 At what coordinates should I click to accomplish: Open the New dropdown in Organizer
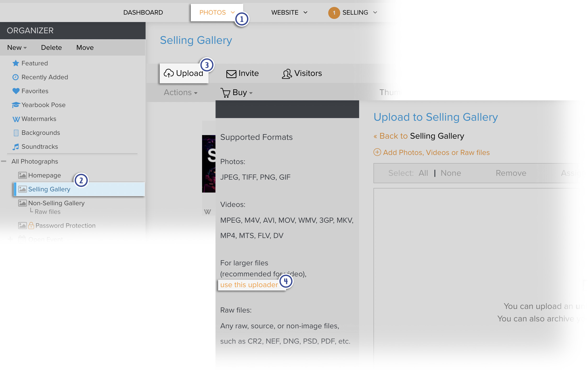click(x=17, y=48)
